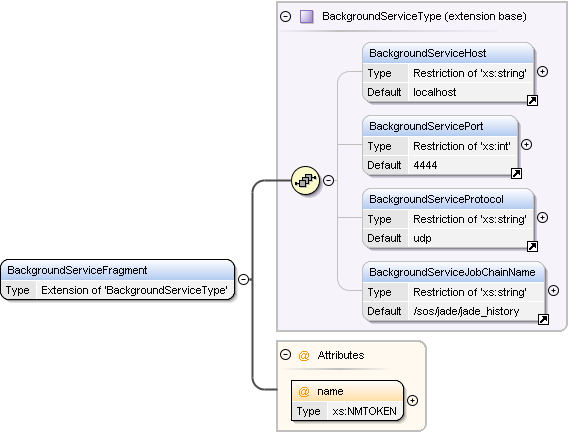Select the BackgroundServicePort element title
This screenshot has height=433, width=585.
tap(426, 126)
